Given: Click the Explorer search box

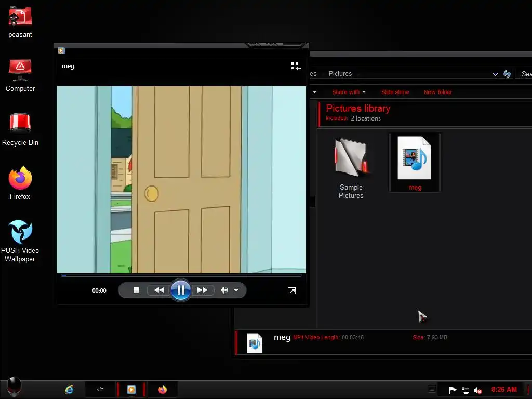Looking at the screenshot, I should 524,74.
